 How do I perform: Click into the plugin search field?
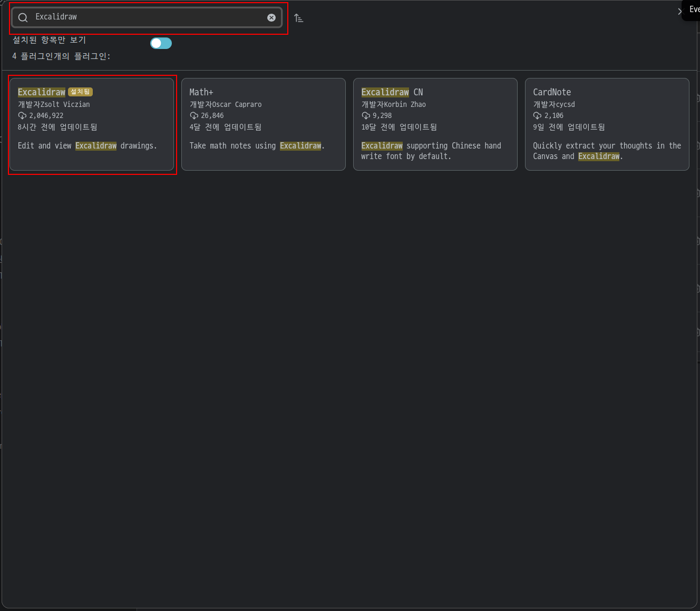(147, 17)
